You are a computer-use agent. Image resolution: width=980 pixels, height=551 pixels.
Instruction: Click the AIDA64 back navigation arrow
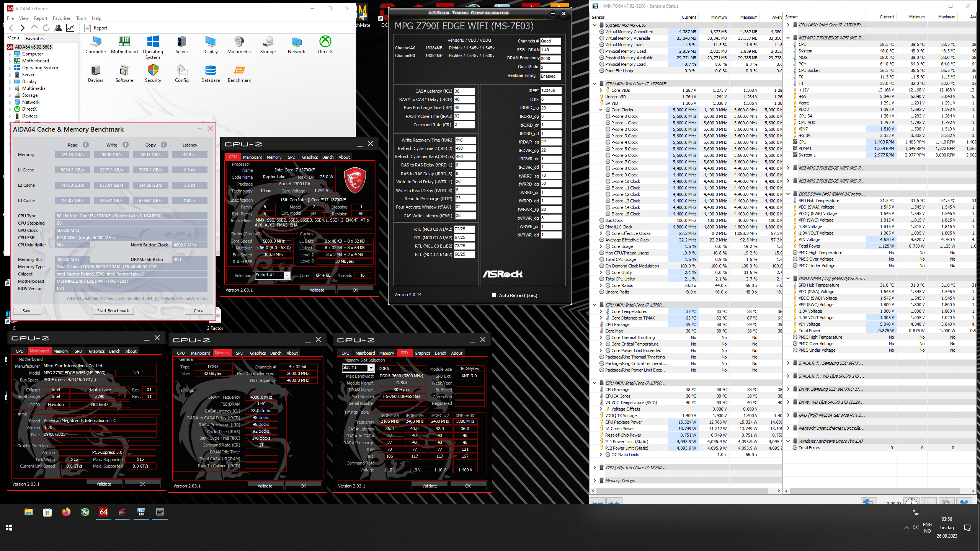pos(11,28)
